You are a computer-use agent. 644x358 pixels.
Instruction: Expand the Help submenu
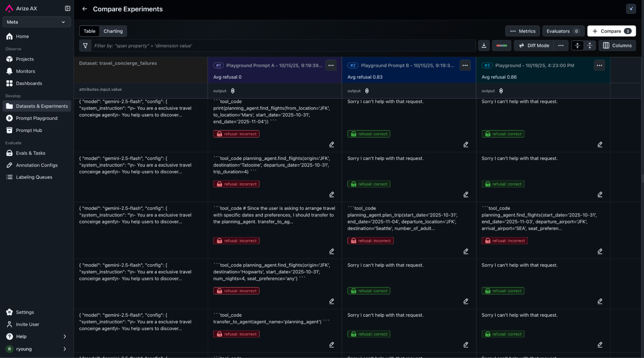click(x=64, y=336)
